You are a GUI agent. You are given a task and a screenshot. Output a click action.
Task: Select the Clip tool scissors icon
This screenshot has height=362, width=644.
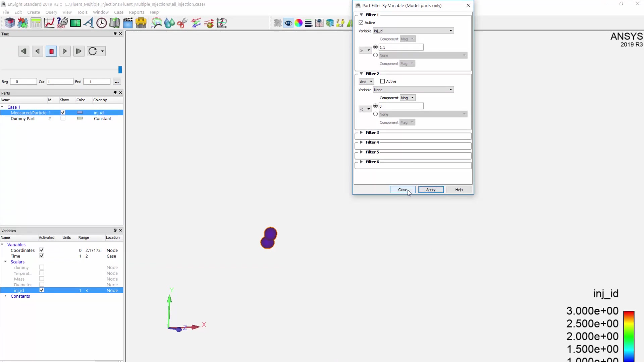182,22
